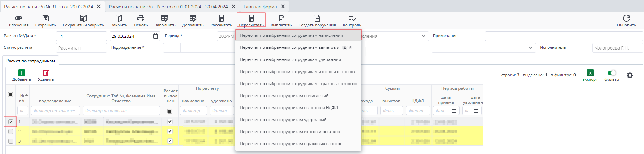Image resolution: width=644 pixels, height=154 pixels.
Task: Click the Обновить refresh icon
Action: [626, 18]
